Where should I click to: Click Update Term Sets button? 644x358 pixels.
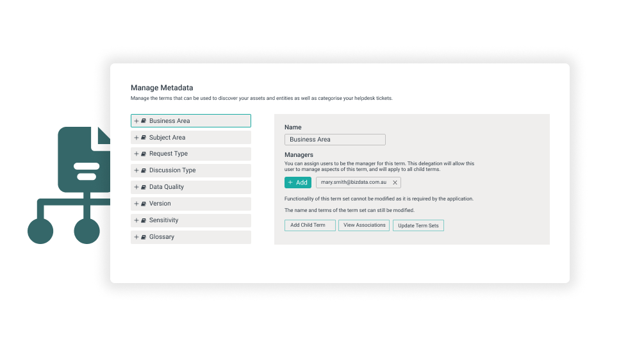click(x=418, y=225)
